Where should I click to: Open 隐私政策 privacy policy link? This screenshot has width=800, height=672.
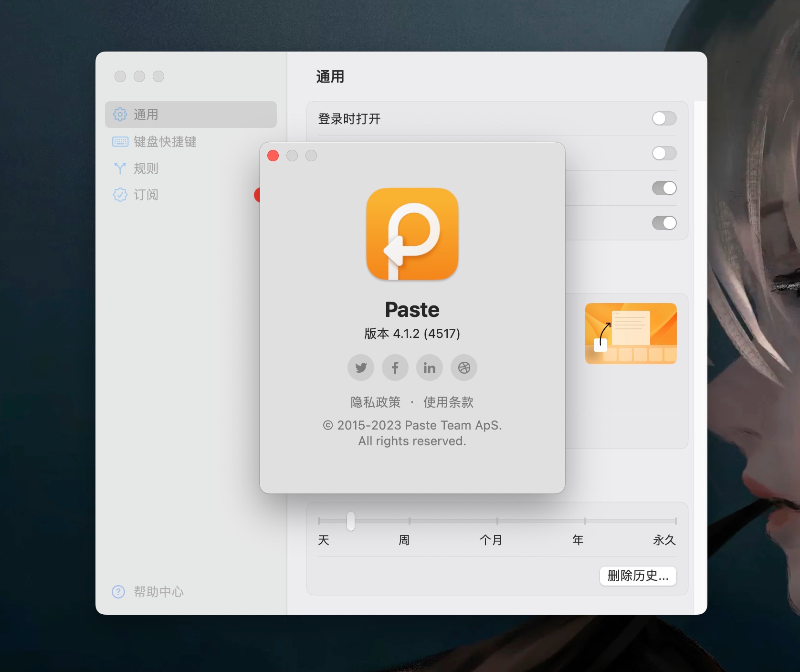coord(376,402)
